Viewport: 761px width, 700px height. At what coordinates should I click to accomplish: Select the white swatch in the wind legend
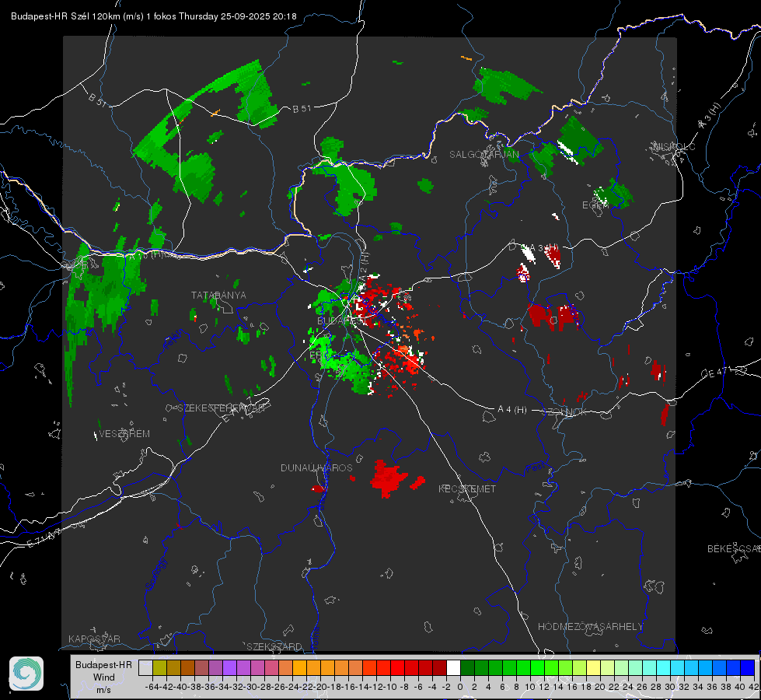[453, 667]
